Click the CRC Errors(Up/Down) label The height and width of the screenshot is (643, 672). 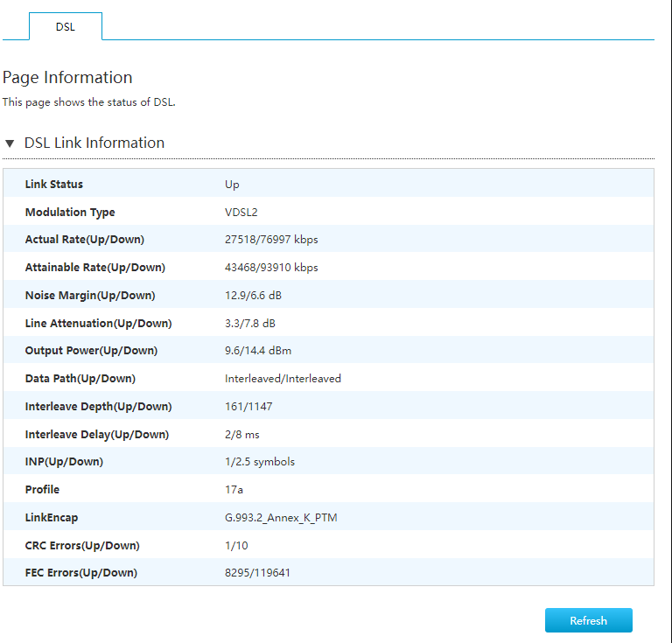(82, 546)
